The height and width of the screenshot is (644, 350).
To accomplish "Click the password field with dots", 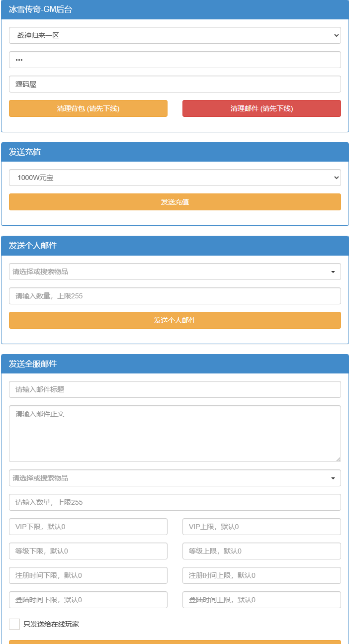I will [175, 60].
